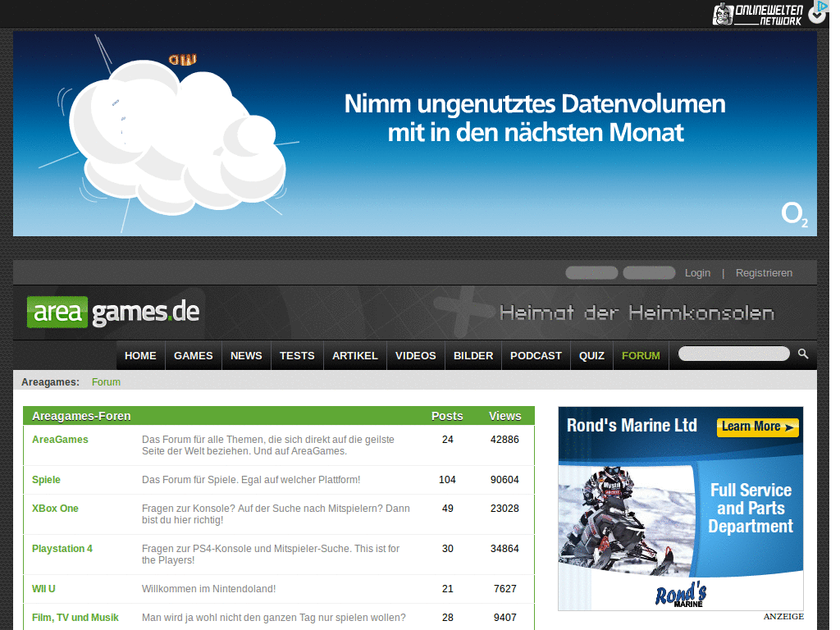Open the Onlinewelten Network logo
This screenshot has height=630, width=840.
pos(757,15)
